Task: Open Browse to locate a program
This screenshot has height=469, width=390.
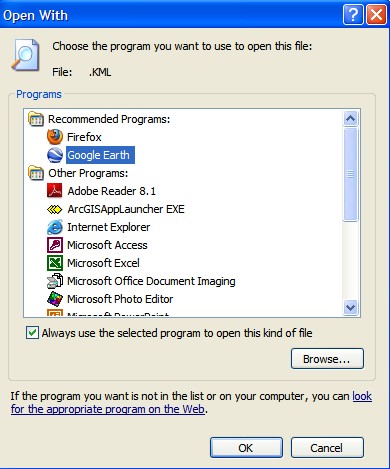Action: [327, 359]
